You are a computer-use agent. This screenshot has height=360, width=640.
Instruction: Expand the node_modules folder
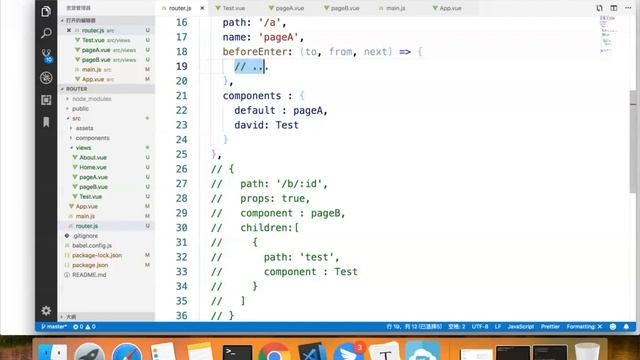[91, 99]
